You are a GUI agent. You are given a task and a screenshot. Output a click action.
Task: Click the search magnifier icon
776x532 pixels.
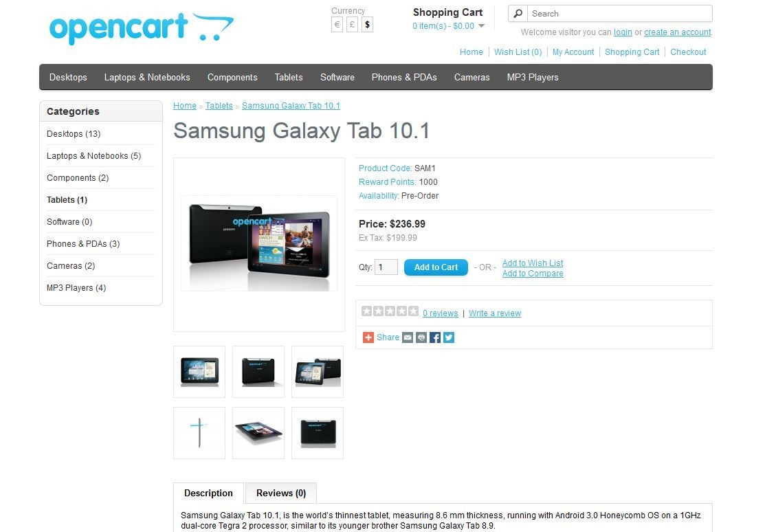point(518,13)
